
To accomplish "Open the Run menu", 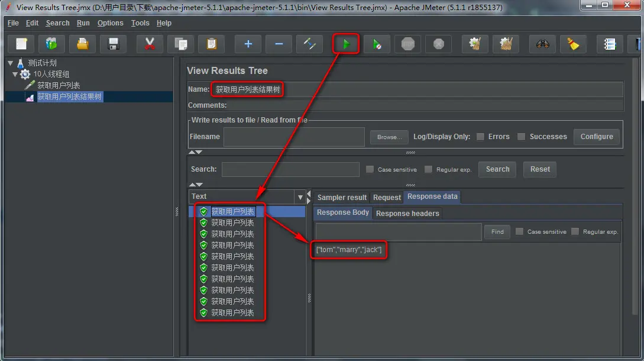I will pos(83,23).
